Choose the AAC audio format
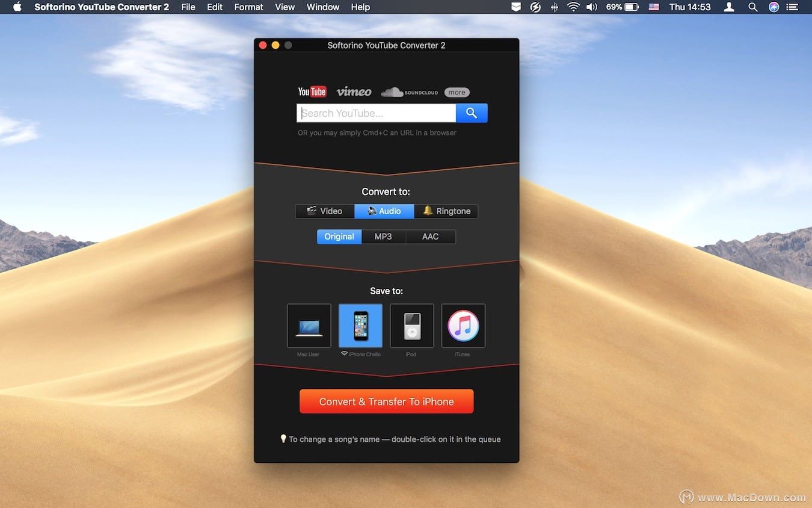The image size is (812, 508). 431,237
